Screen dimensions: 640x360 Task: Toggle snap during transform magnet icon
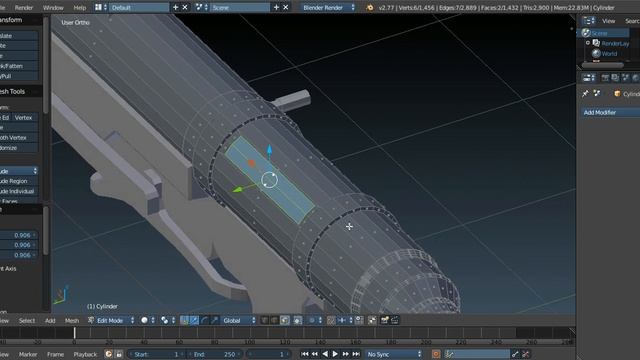point(331,320)
